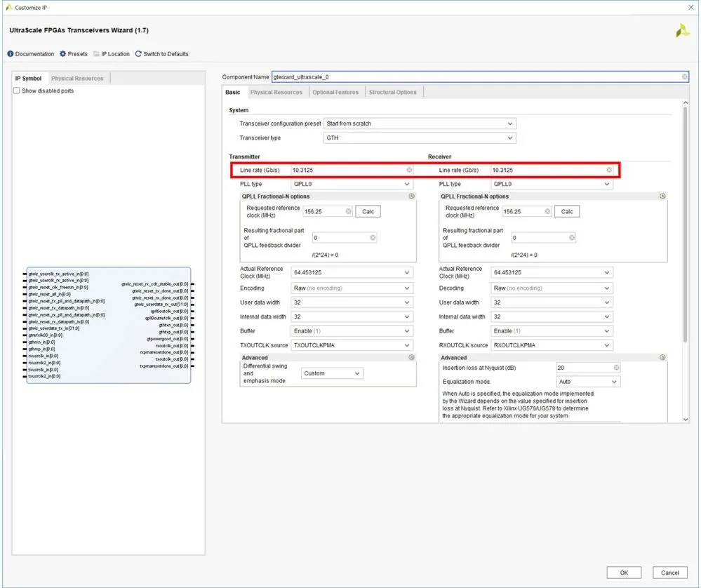701x588 pixels.
Task: Clear the Receiver line rate value
Action: (x=608, y=170)
